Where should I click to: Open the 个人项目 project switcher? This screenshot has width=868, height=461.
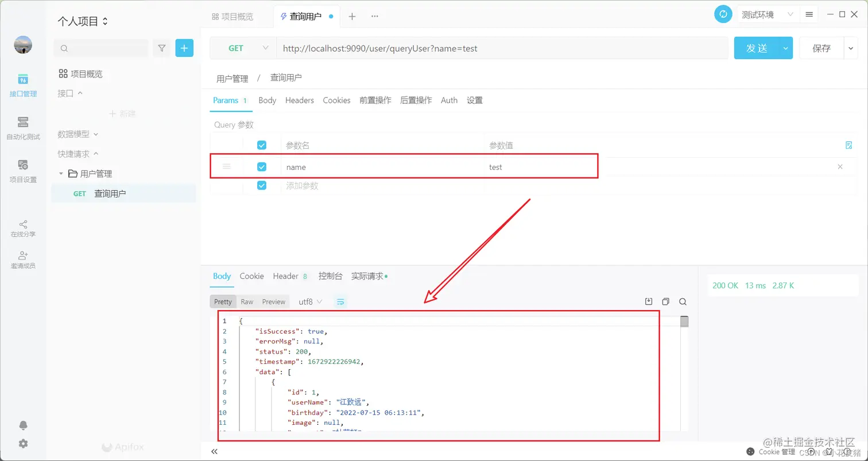pos(83,21)
